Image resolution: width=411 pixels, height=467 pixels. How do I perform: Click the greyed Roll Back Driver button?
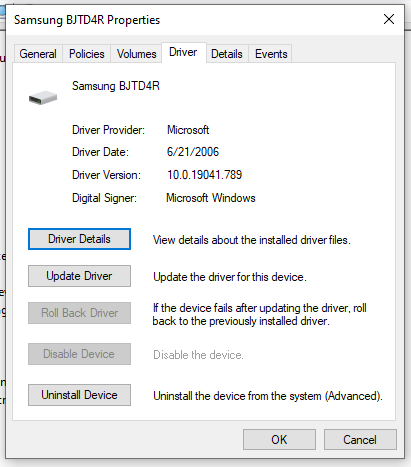coord(79,313)
